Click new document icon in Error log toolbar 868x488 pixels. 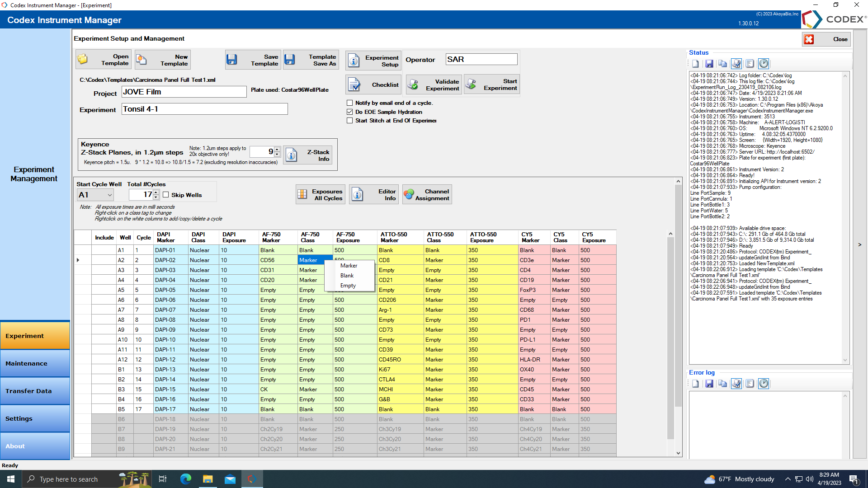695,384
